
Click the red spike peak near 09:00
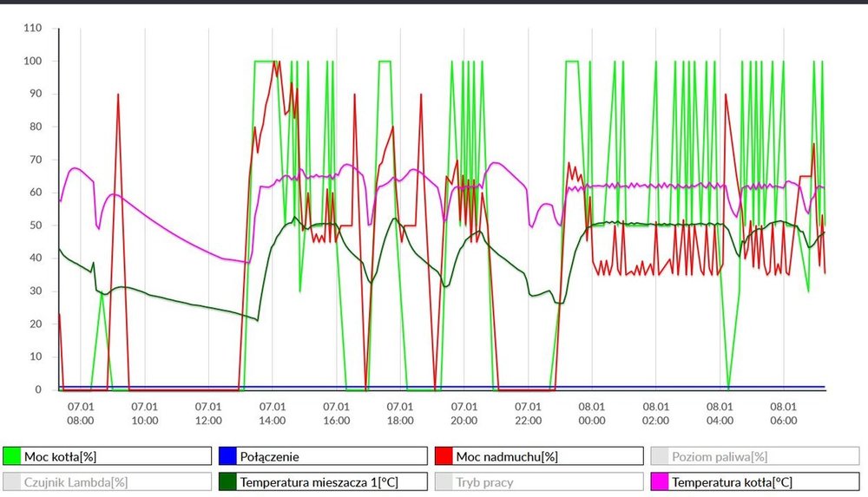[x=118, y=95]
